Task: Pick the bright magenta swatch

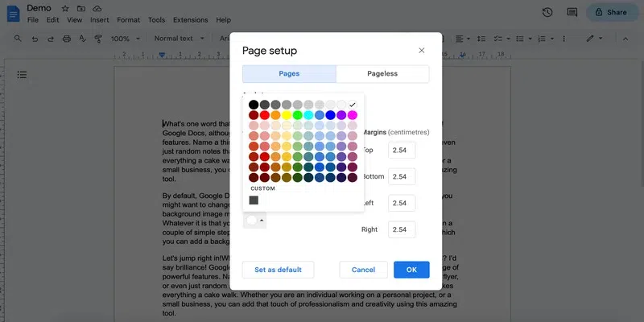Action: [353, 115]
